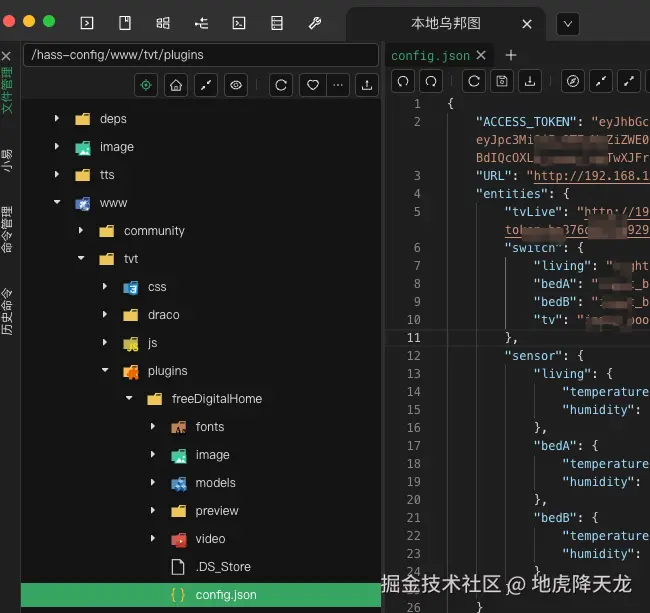Image resolution: width=650 pixels, height=613 pixels.
Task: Click the tree structure icon in title toolbar
Action: click(201, 23)
